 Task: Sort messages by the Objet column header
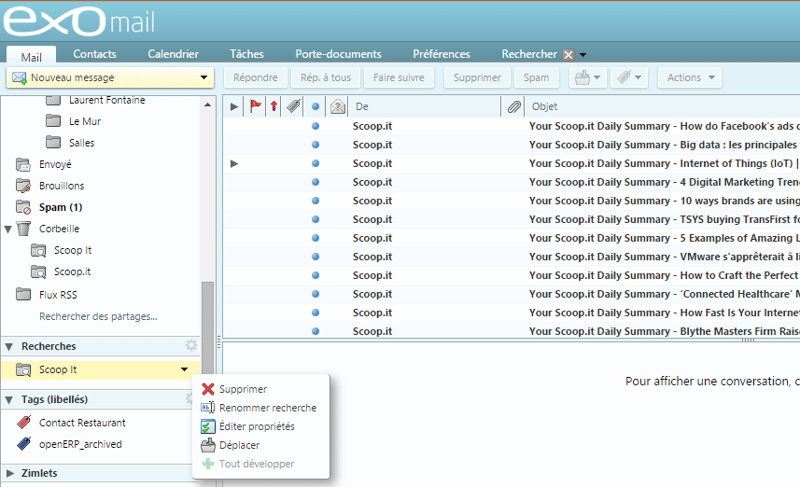click(544, 107)
